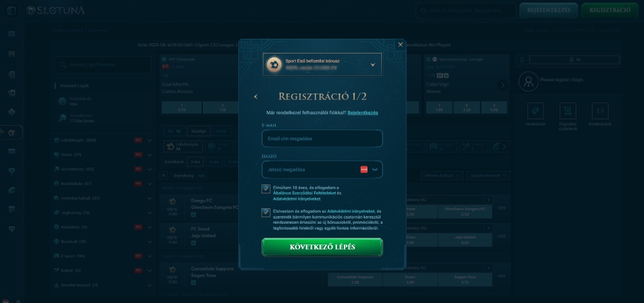This screenshot has width=644, height=303.
Task: Toggle the Adatvédelmi marketing consent checkbox
Action: [266, 213]
